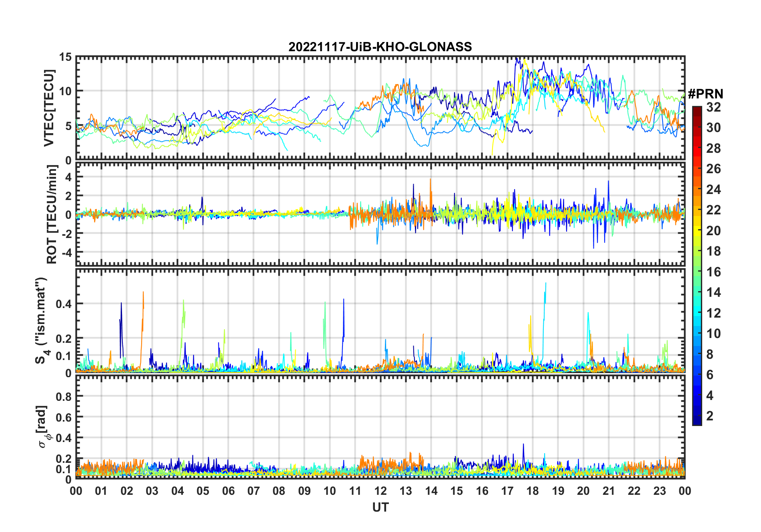Click colorbar tick label 6
Viewport: 761px width, 532px height.
pos(710,375)
